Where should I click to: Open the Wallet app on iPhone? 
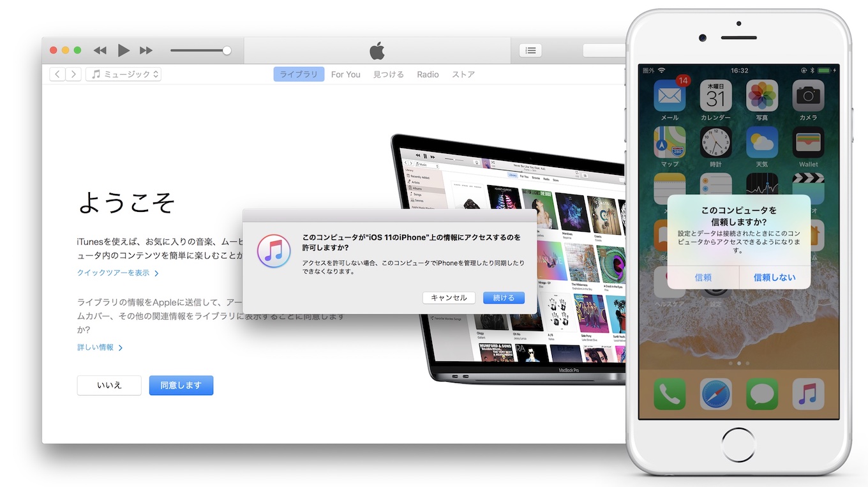coord(808,142)
